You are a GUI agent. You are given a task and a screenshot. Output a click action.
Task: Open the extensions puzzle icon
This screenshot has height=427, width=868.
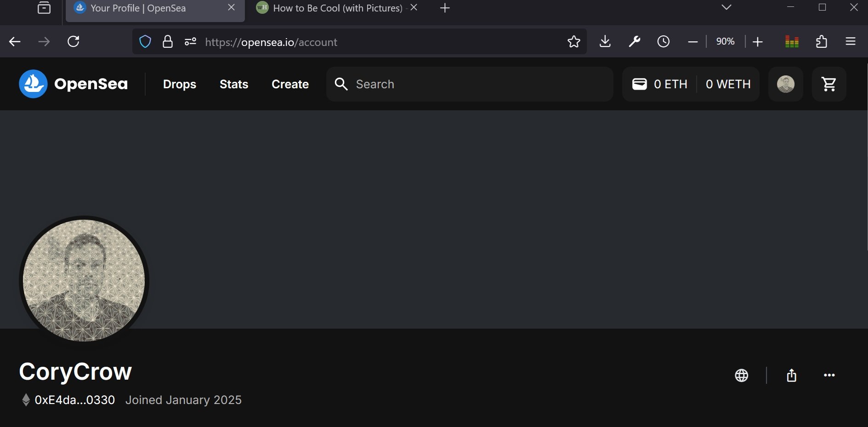[822, 42]
